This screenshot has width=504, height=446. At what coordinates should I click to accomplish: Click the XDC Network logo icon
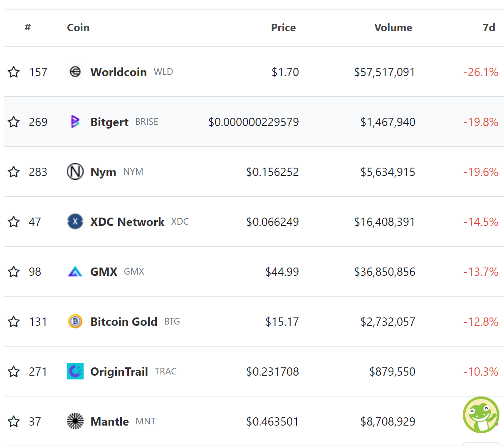tap(75, 222)
